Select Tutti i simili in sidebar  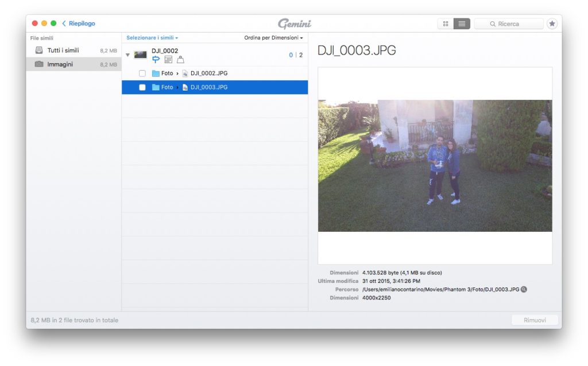pyautogui.click(x=74, y=50)
